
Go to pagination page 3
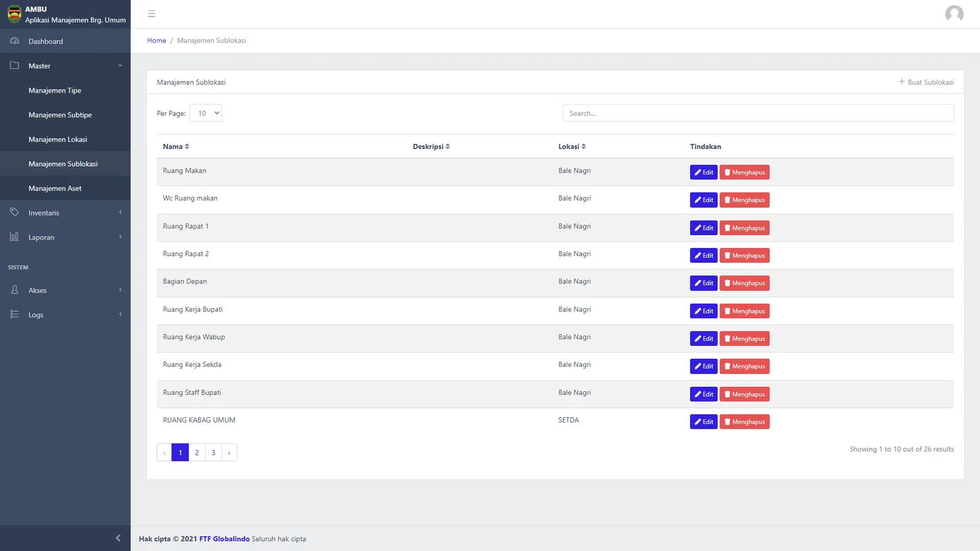(213, 452)
